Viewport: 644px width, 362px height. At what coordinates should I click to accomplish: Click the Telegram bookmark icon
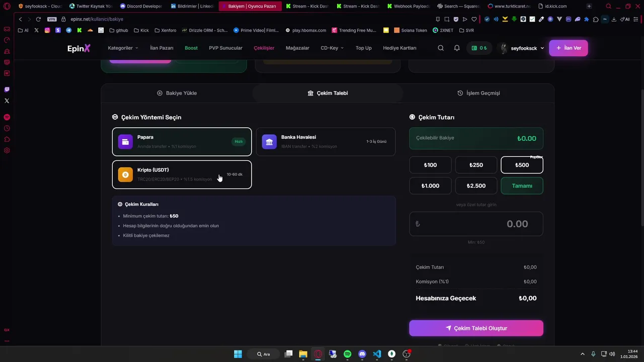68,30
